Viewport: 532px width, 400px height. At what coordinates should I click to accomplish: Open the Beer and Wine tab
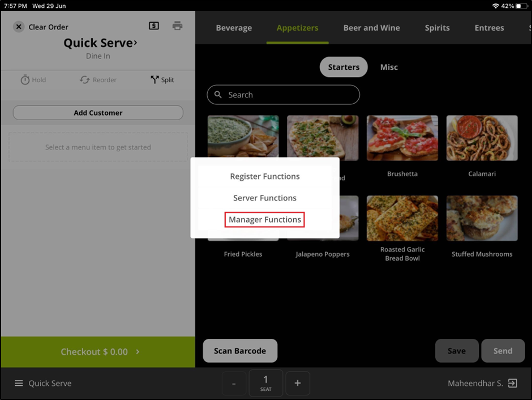(x=371, y=28)
